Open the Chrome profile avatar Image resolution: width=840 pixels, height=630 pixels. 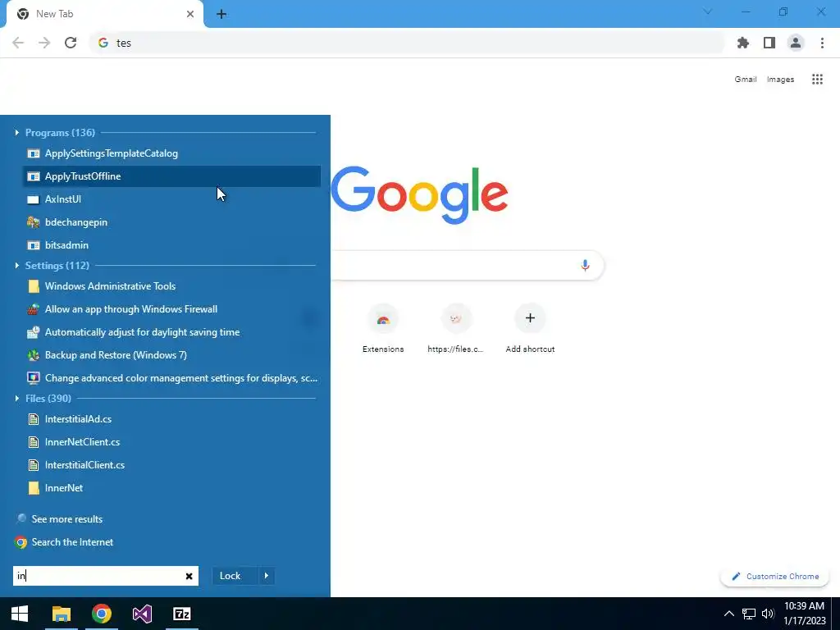796,43
